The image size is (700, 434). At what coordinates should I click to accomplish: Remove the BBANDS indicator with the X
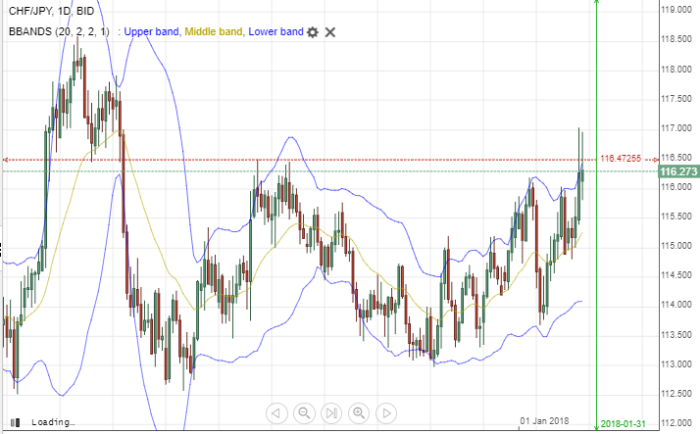click(330, 32)
